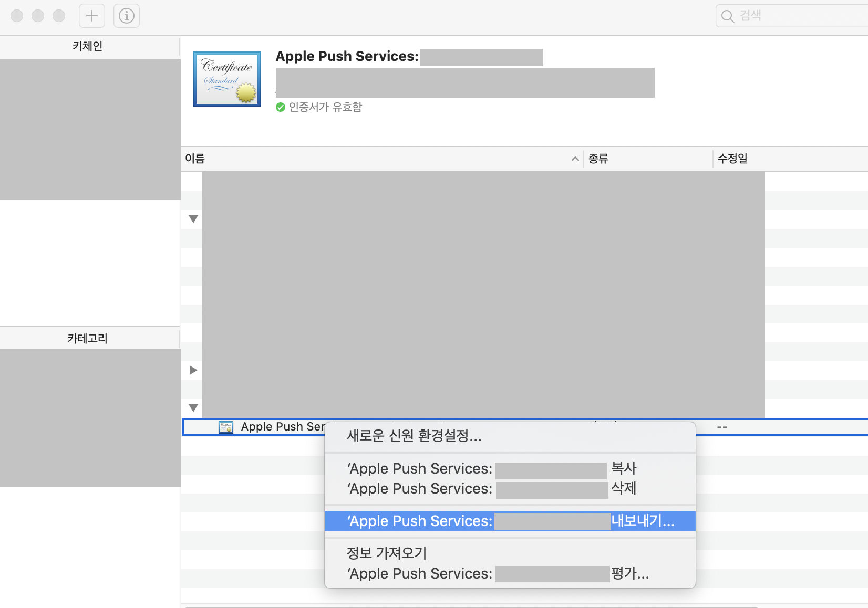Click the green valid certificate checkmark icon
Screen dimensions: 868x608
tap(281, 107)
